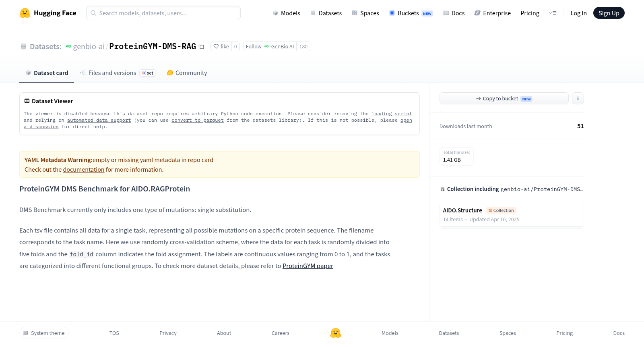Screen dimensions: 644x347
Task: Open the ProteinGYM paper link
Action: [308, 266]
